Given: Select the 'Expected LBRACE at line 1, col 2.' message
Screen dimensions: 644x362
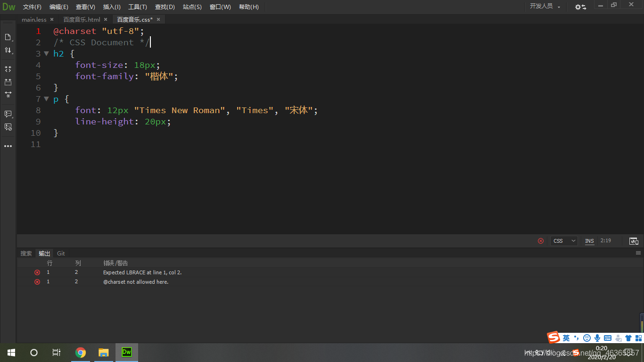Looking at the screenshot, I should tap(142, 272).
